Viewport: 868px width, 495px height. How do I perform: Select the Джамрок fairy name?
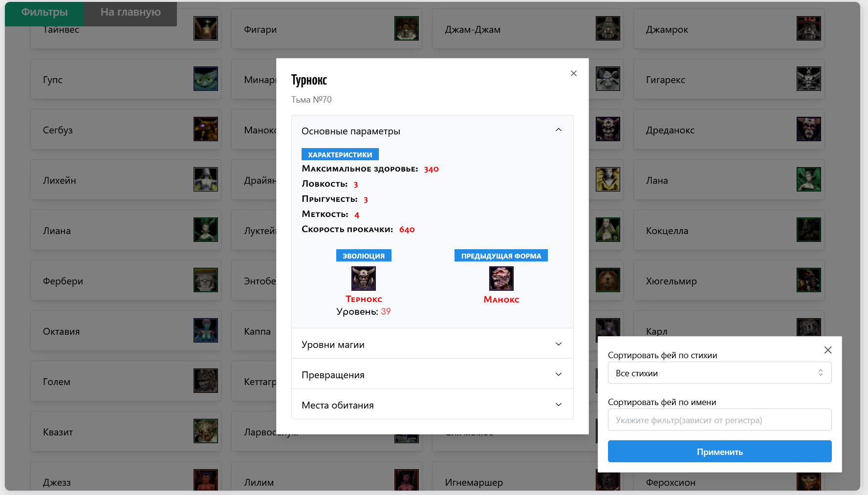667,30
